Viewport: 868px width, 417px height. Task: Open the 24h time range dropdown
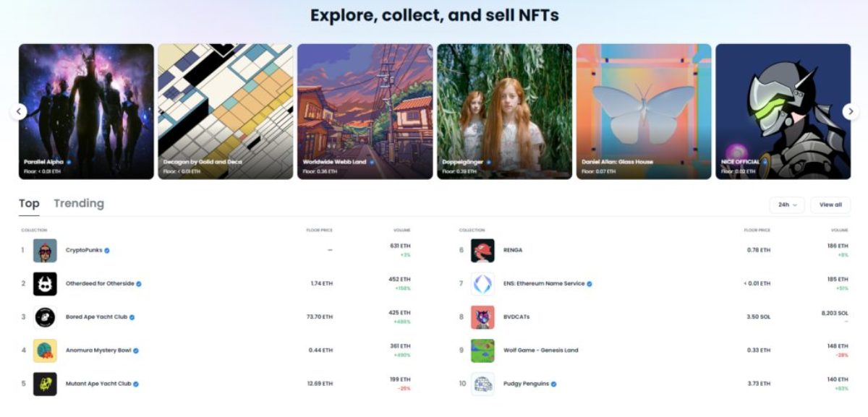(x=787, y=205)
